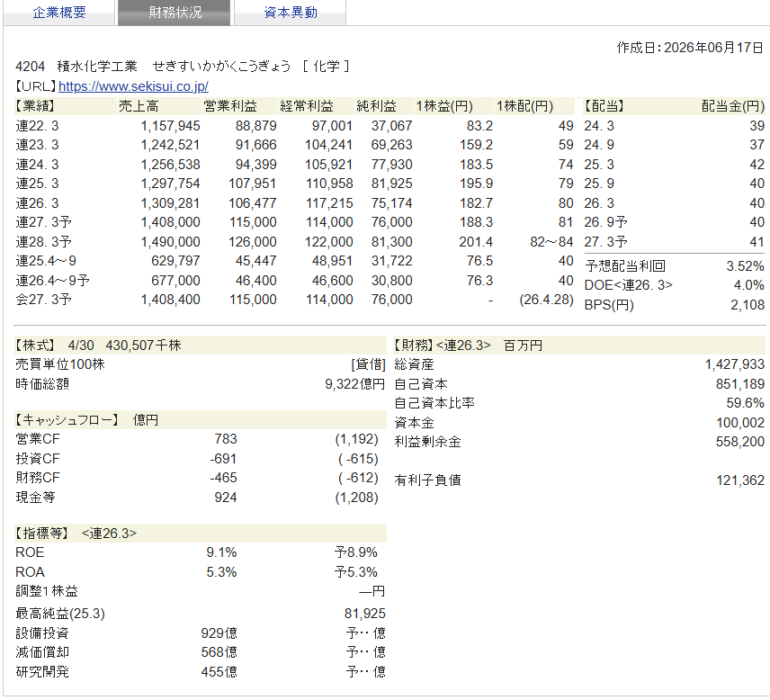Select the 連27.3予 row label
The height and width of the screenshot is (700, 770).
44,222
